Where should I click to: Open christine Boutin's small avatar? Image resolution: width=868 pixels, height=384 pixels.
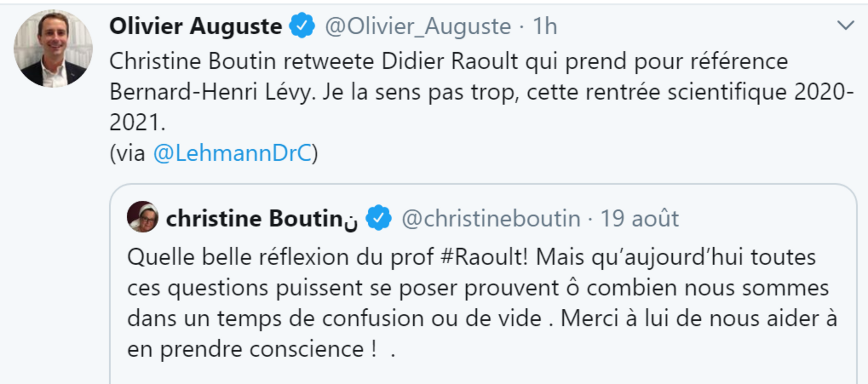click(x=142, y=217)
